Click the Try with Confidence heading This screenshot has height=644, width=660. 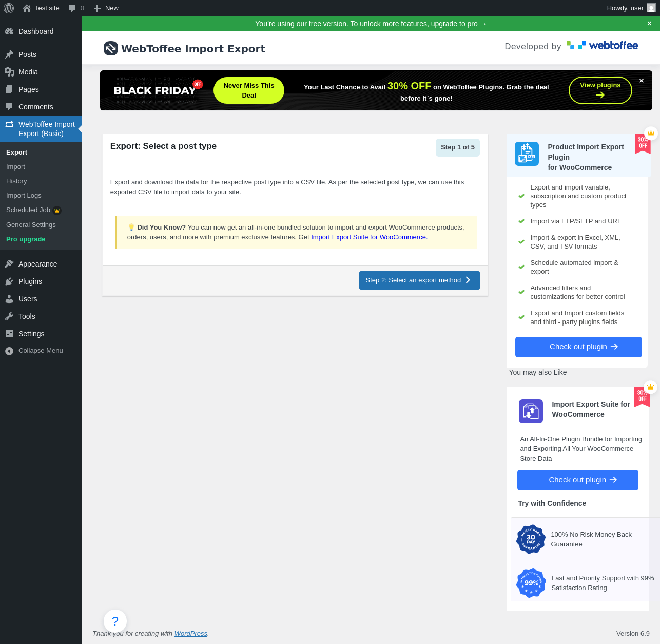pyautogui.click(x=552, y=504)
